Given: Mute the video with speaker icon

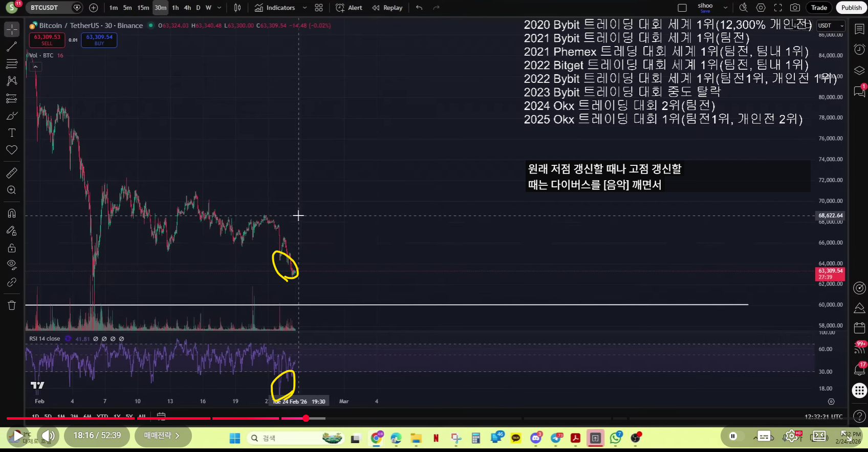Looking at the screenshot, I should tap(49, 436).
